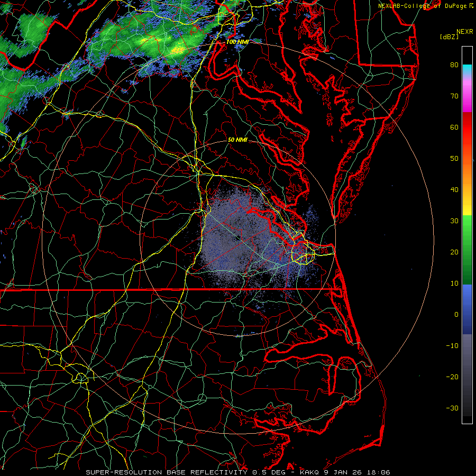
Task: Click the -30 dBZ scale value
Action: pyautogui.click(x=452, y=408)
